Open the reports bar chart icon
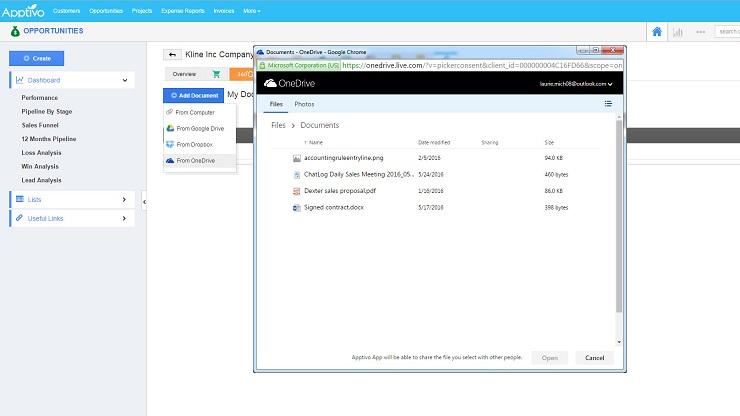 click(x=678, y=32)
